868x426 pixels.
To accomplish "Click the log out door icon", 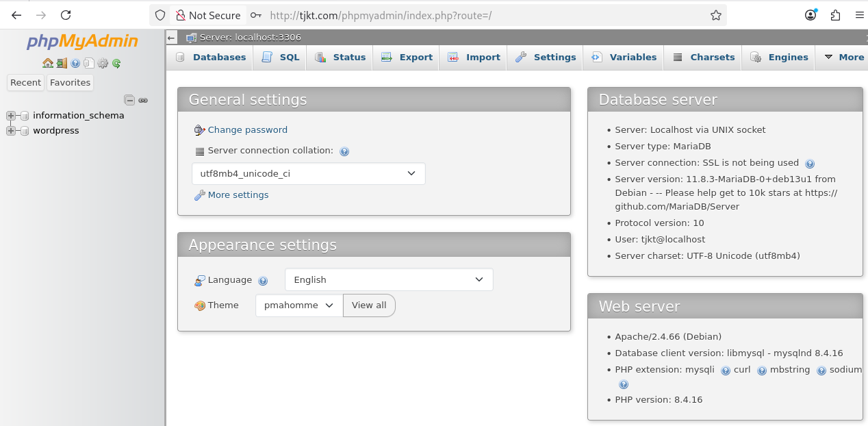I will point(62,63).
